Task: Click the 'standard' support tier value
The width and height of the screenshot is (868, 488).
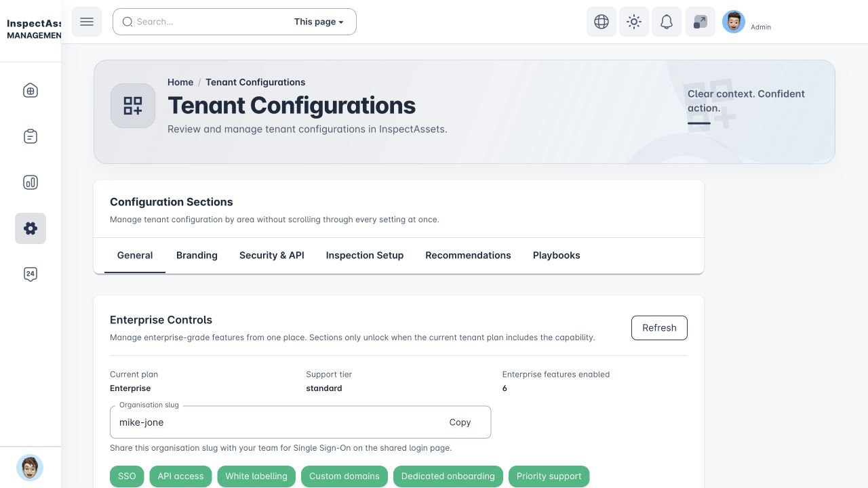Action: click(x=324, y=388)
